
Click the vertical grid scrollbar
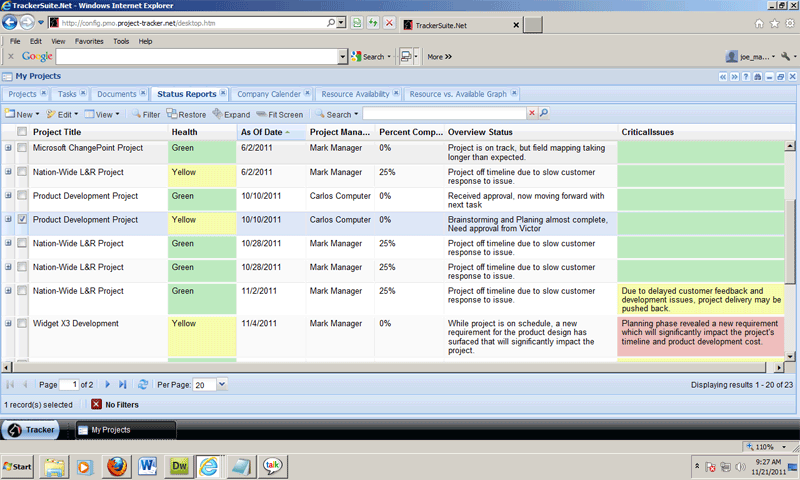790,242
